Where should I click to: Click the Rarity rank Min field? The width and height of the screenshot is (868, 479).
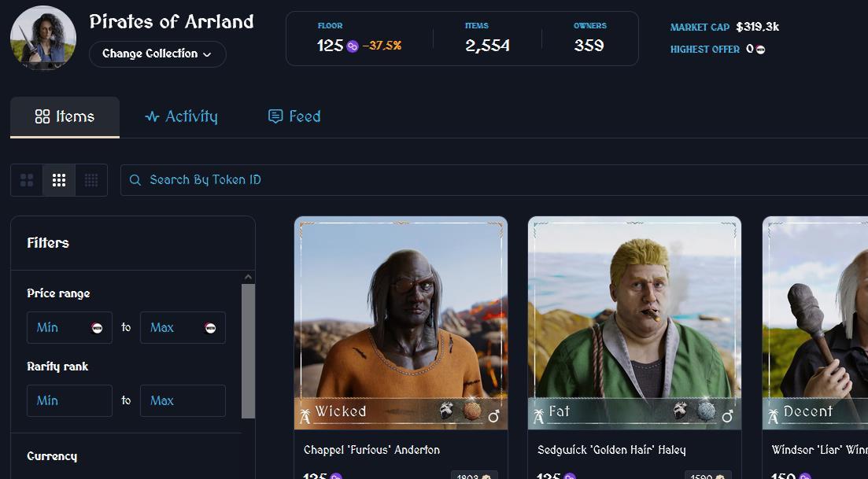[70, 400]
